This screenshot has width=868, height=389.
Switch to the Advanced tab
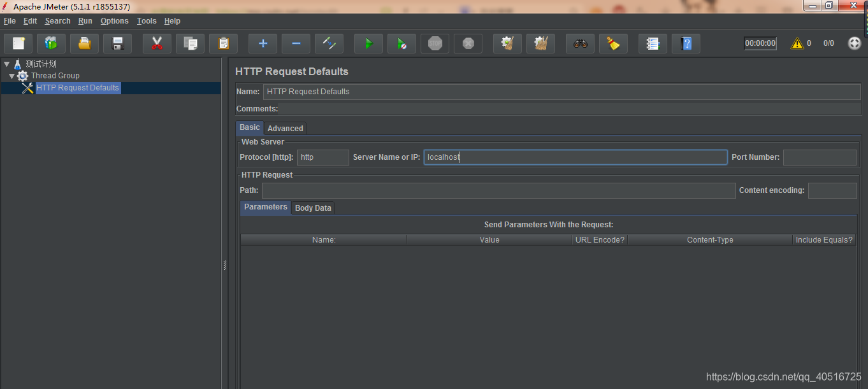pyautogui.click(x=285, y=128)
